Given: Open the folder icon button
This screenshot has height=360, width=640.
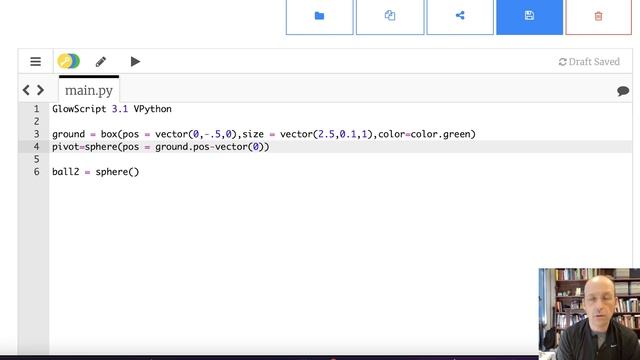Looking at the screenshot, I should point(319,16).
